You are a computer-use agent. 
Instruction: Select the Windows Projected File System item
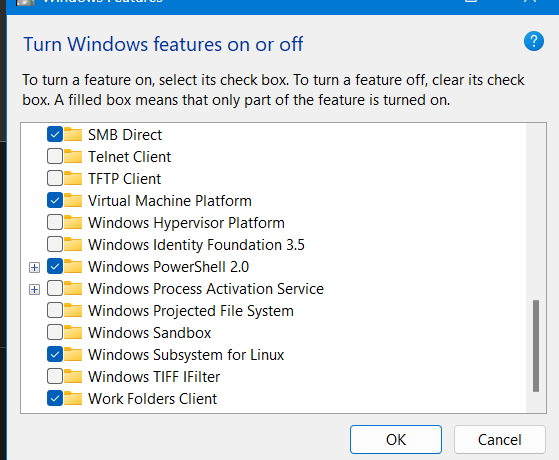[x=191, y=311]
